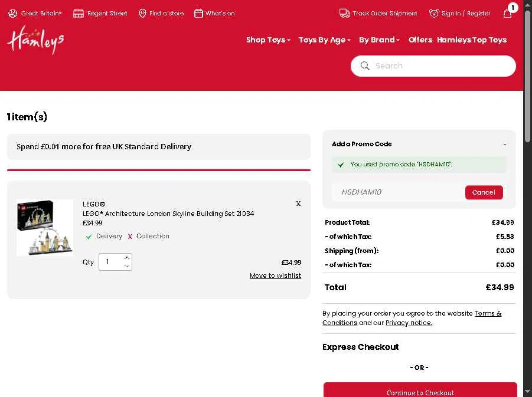Open the Regent Street link

pyautogui.click(x=107, y=14)
